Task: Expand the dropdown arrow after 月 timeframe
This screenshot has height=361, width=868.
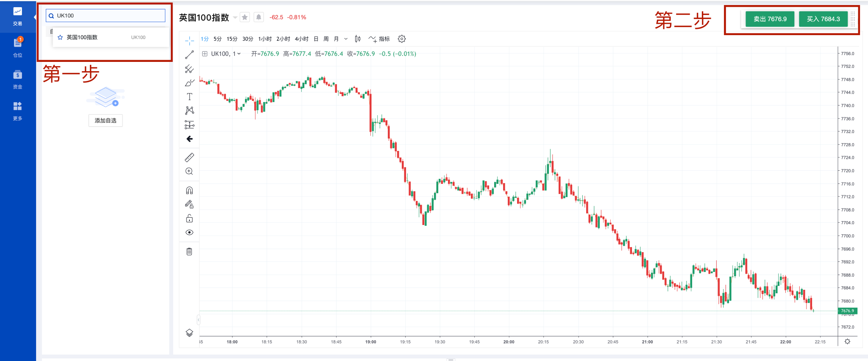Action: [346, 39]
